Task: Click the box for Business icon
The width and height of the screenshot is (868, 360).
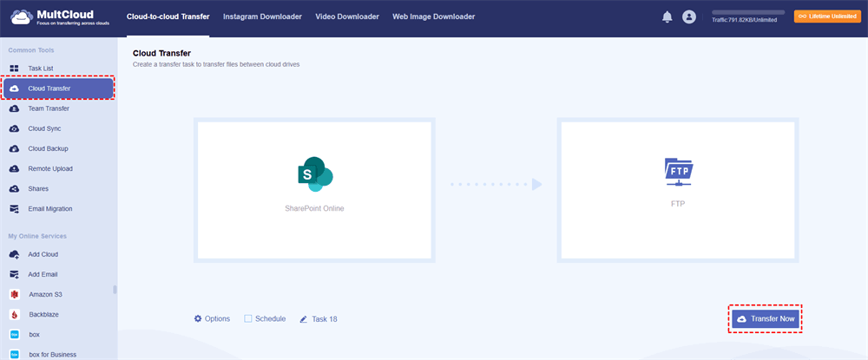Action: (x=15, y=355)
